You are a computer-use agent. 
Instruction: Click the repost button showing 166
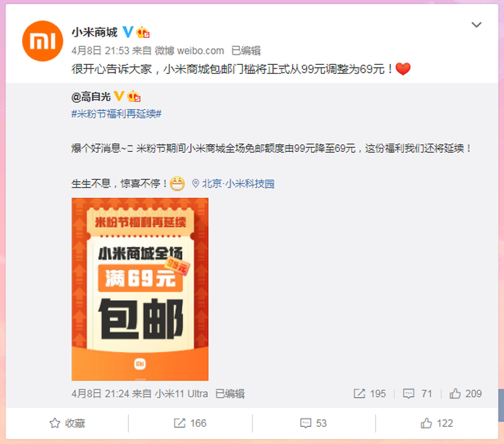pyautogui.click(x=190, y=423)
